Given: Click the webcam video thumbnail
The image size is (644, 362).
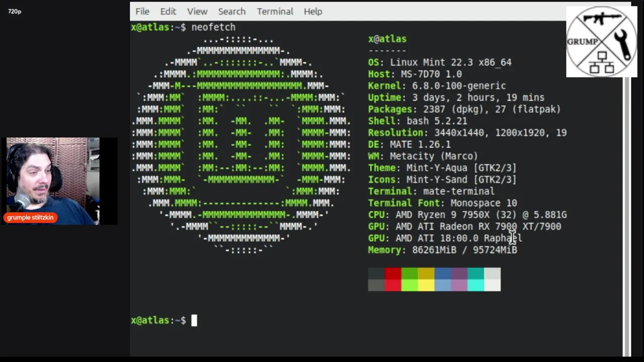Looking at the screenshot, I should (x=53, y=181).
